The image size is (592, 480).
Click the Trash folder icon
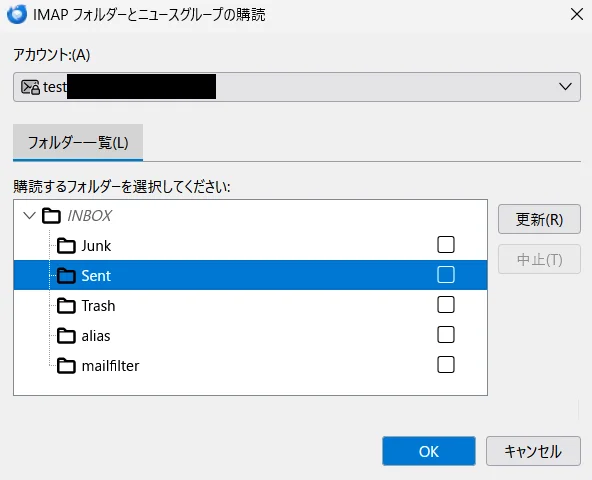coord(66,306)
